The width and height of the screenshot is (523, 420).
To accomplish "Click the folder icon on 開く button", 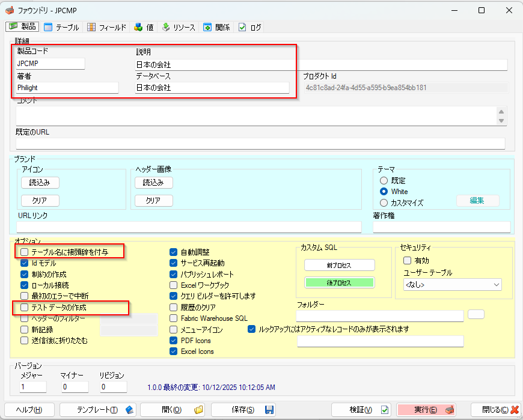I will point(198,410).
